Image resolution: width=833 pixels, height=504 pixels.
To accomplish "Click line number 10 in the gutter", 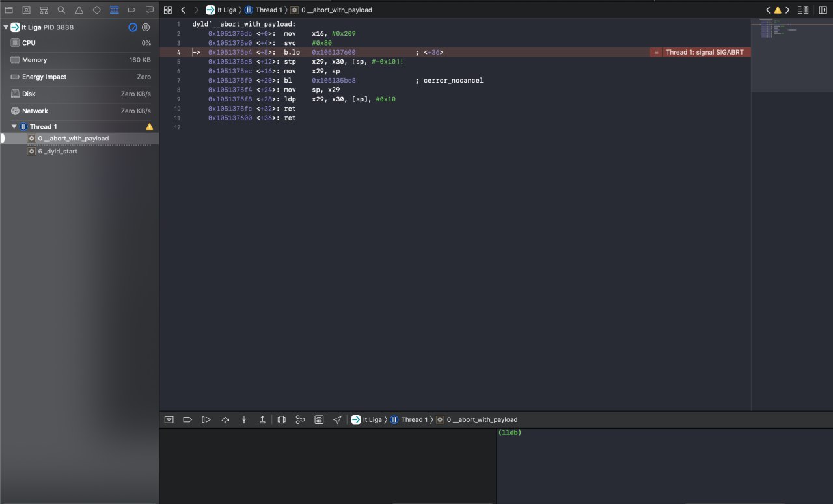I will pos(177,109).
